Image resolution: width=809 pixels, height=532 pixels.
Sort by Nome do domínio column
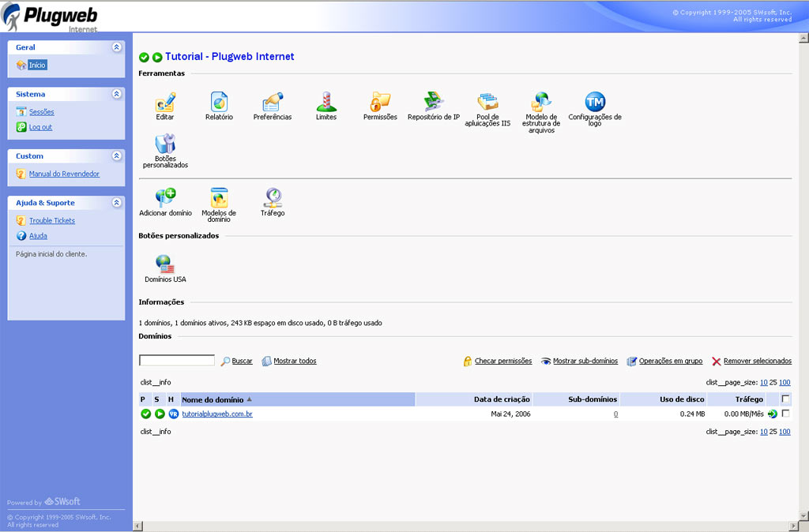pyautogui.click(x=213, y=399)
